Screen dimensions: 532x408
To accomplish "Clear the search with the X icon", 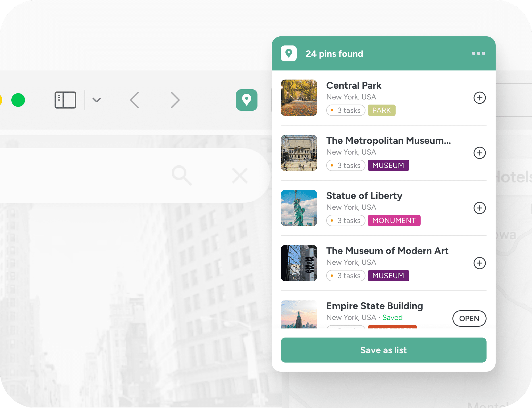I will (240, 176).
